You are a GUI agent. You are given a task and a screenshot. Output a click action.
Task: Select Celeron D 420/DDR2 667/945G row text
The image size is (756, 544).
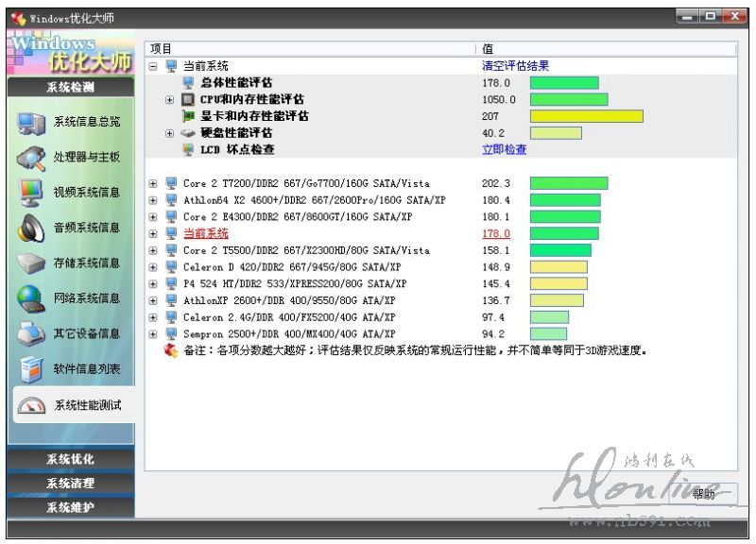(292, 267)
